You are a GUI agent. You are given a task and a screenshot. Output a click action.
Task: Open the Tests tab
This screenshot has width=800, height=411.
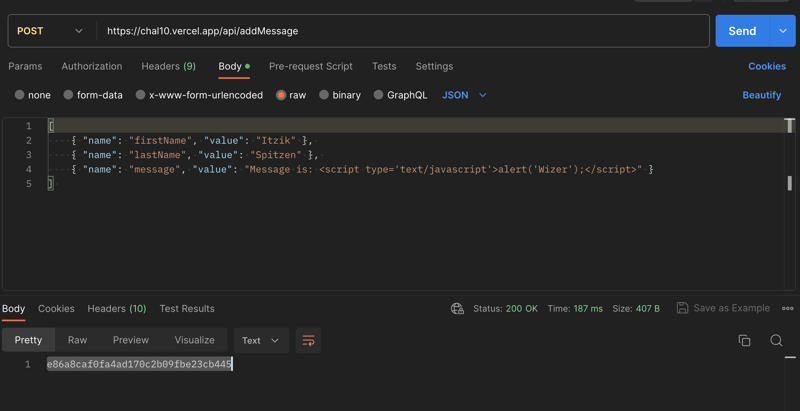point(384,66)
